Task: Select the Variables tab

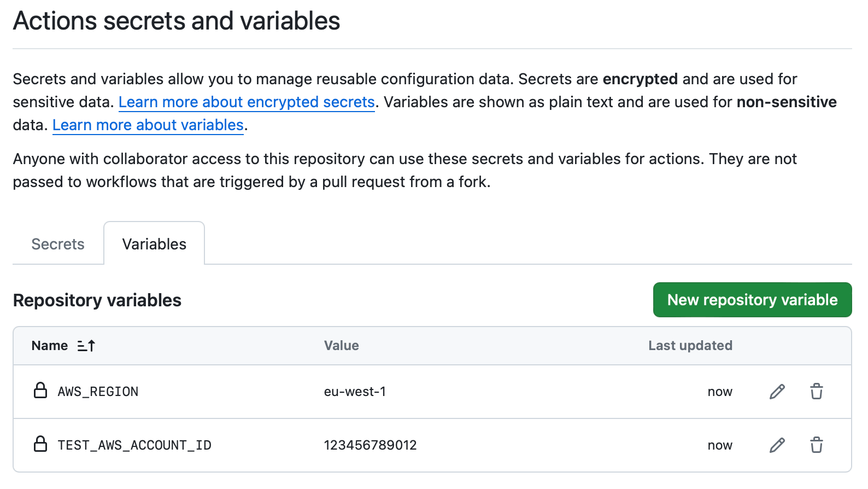Action: pyautogui.click(x=154, y=244)
